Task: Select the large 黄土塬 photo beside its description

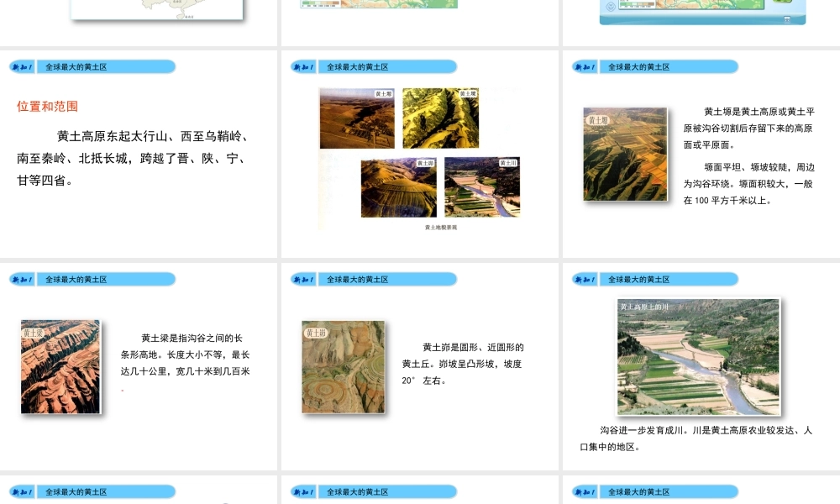Action: (625, 155)
